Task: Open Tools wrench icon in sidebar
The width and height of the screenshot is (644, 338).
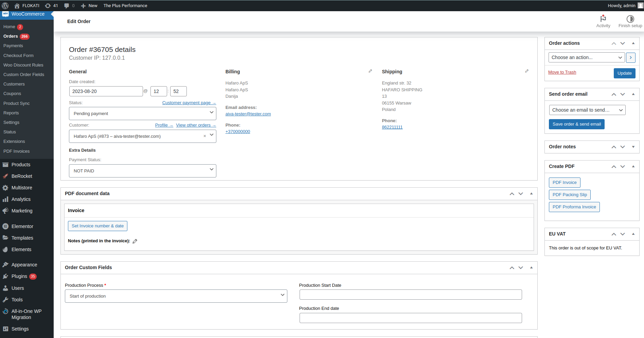Action: (5, 300)
